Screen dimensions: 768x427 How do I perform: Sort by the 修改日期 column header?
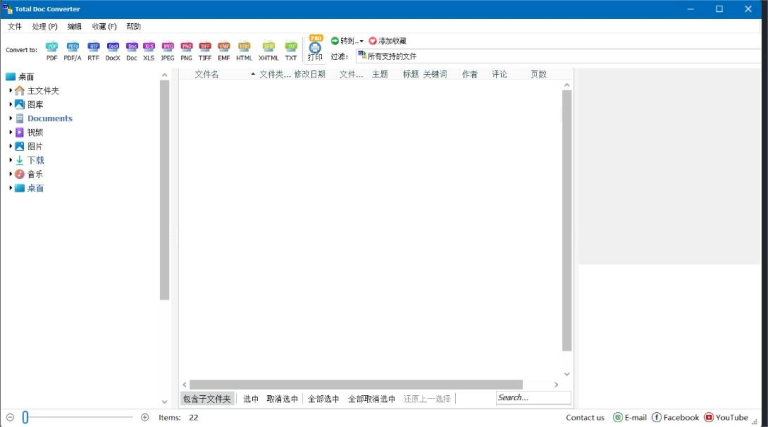[310, 74]
